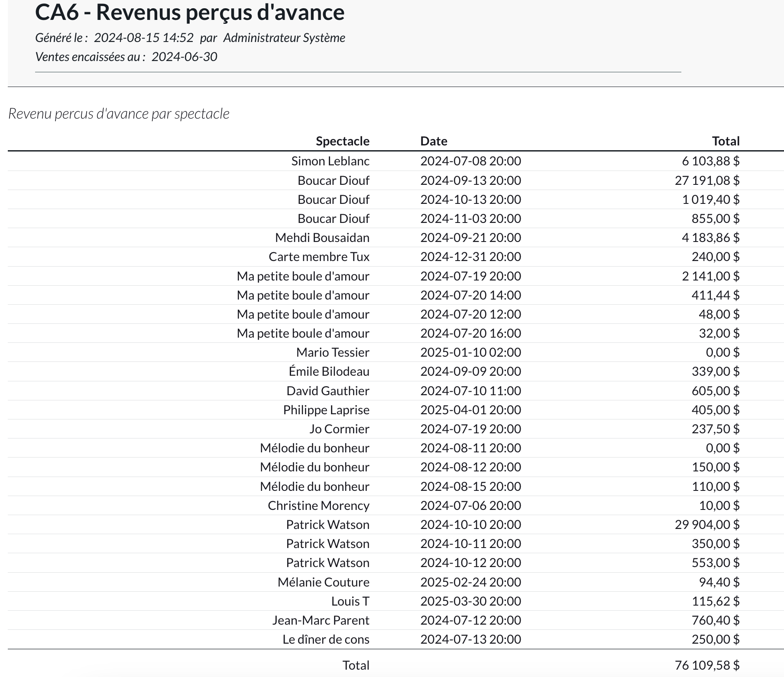The height and width of the screenshot is (677, 784).
Task: Click the 'Revenu percus d'avance par spectacle' heading
Action: [x=119, y=114]
